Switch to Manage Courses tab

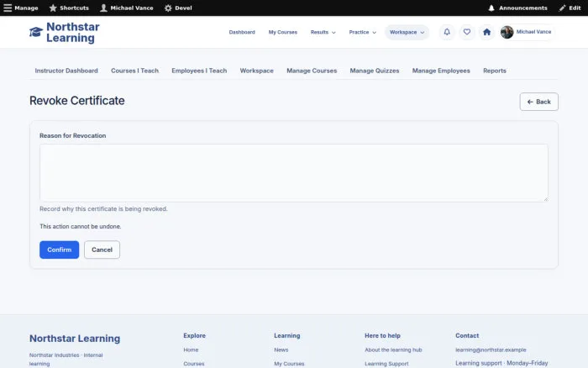click(x=312, y=71)
